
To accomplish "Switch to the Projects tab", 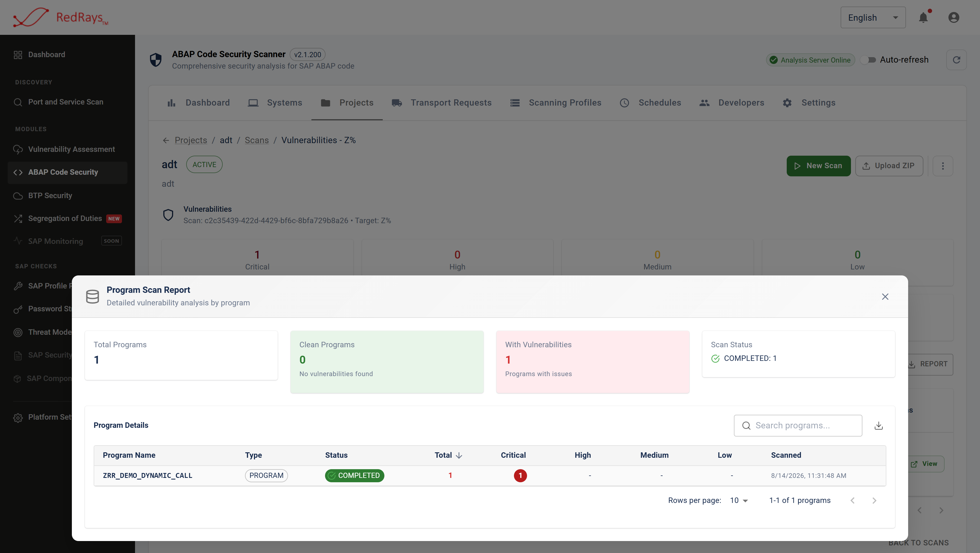I will tap(347, 103).
